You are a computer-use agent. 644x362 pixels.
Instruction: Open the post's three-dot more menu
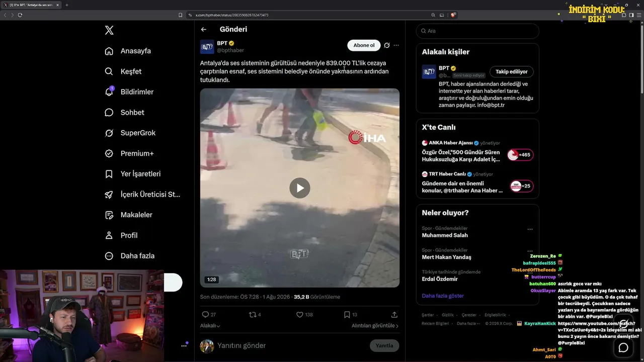click(x=396, y=45)
